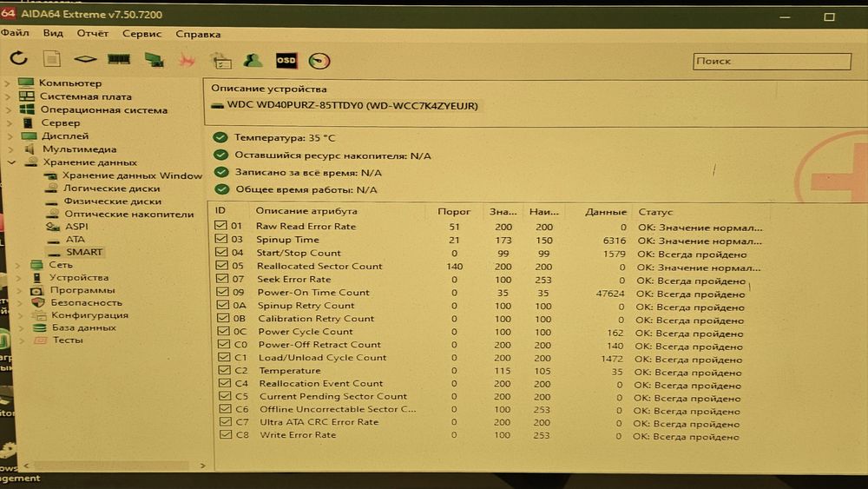Toggle checkbox for Write Error Rate
Screen dimensions: 868x489
tap(226, 435)
